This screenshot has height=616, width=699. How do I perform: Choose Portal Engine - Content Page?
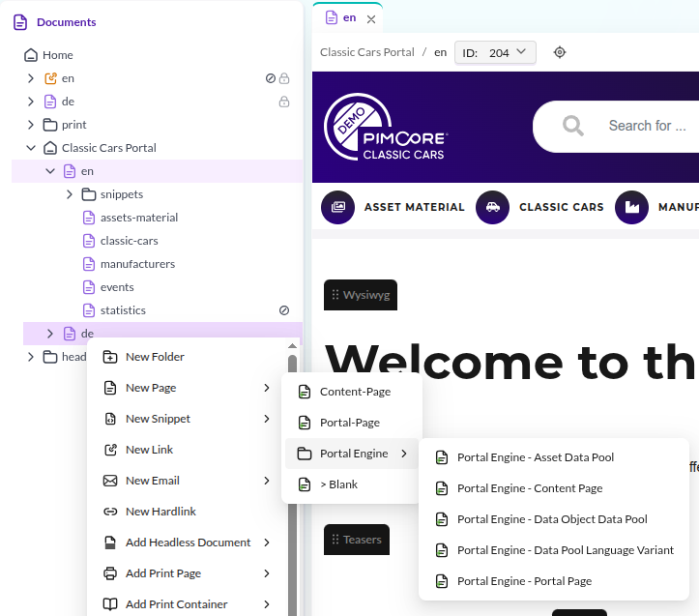coord(554,488)
